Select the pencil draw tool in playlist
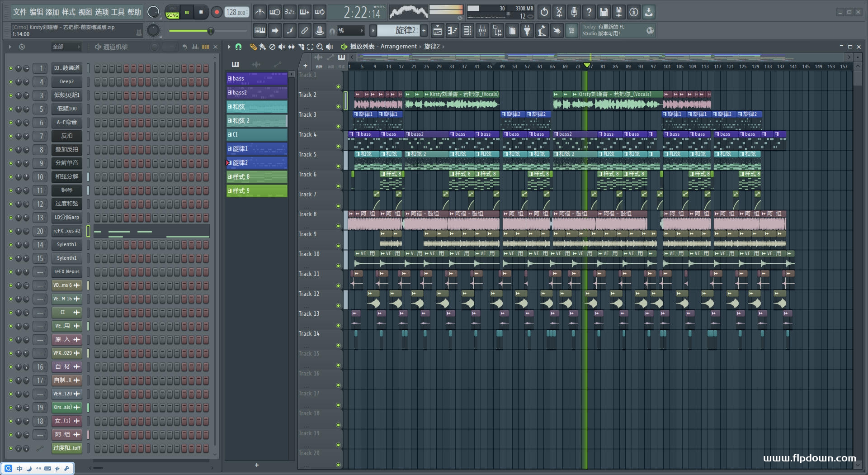 point(253,47)
